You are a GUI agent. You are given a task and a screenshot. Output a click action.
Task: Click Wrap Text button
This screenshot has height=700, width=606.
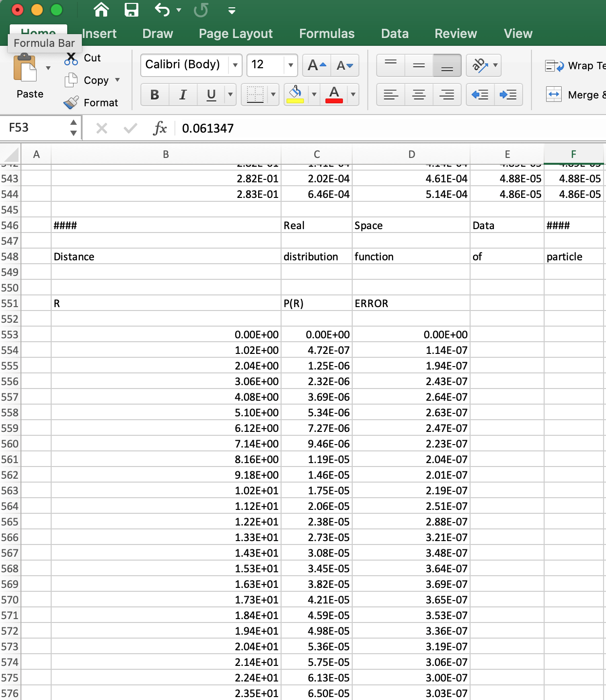575,66
